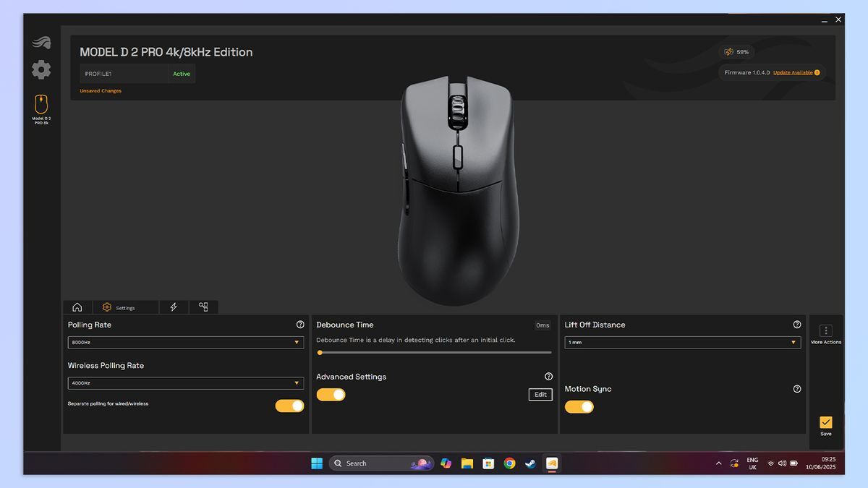Expand the Wireless Polling Rate dropdown

185,382
